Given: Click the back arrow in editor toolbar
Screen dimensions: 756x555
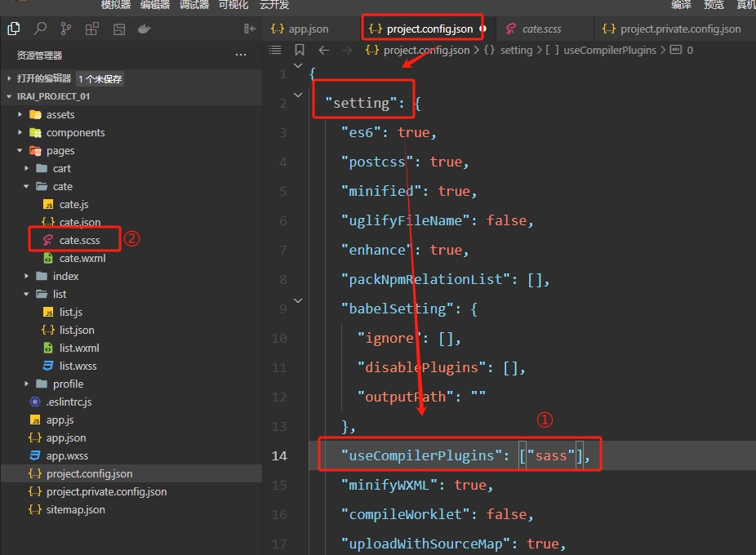Looking at the screenshot, I should (x=324, y=50).
